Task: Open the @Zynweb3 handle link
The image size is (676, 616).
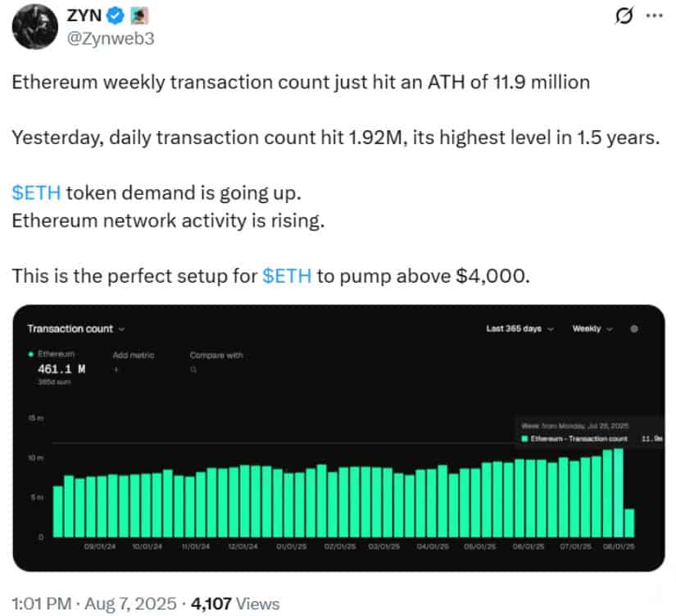Action: coord(111,38)
